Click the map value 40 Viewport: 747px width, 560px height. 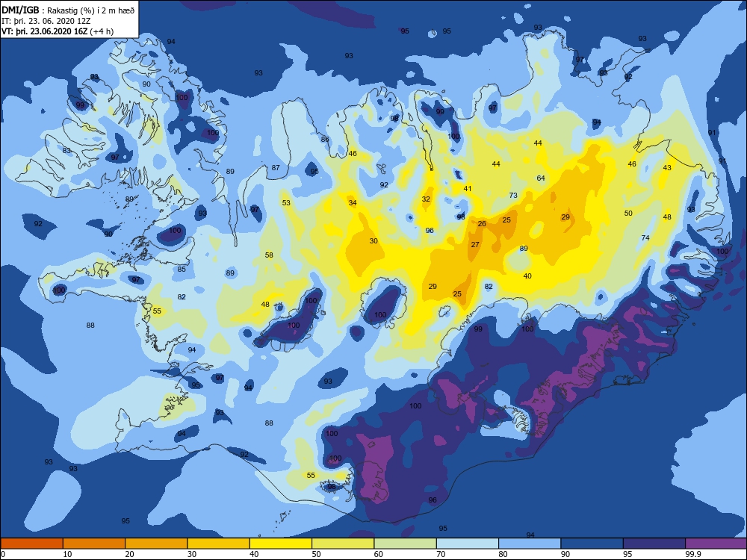pyautogui.click(x=527, y=276)
